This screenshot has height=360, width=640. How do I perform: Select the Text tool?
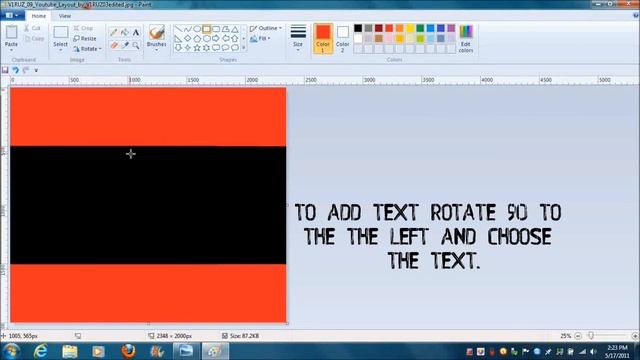136,33
